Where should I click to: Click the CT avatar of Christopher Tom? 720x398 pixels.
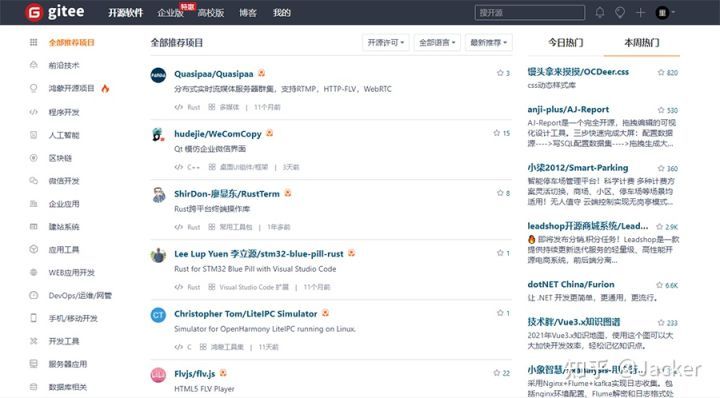(158, 315)
